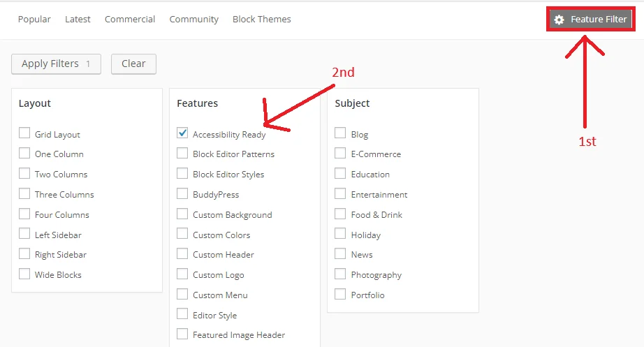644x347 pixels.
Task: Uncheck the Accessibility Ready checkbox
Action: [182, 133]
